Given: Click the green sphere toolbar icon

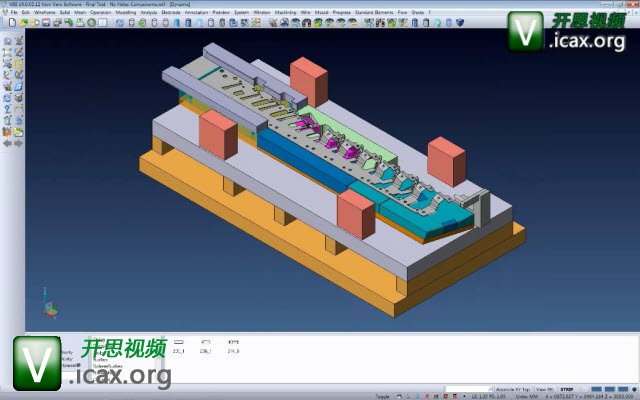Looking at the screenshot, I should (x=91, y=22).
